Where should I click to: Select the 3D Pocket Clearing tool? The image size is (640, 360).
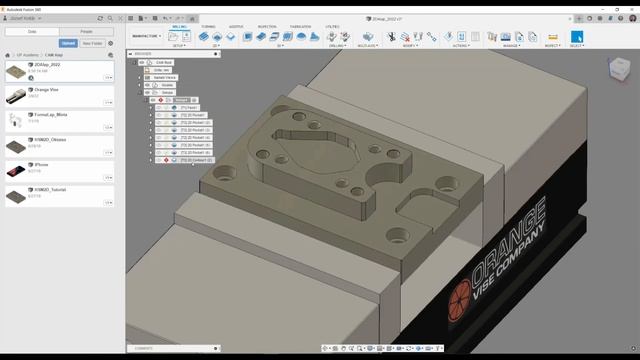261,37
